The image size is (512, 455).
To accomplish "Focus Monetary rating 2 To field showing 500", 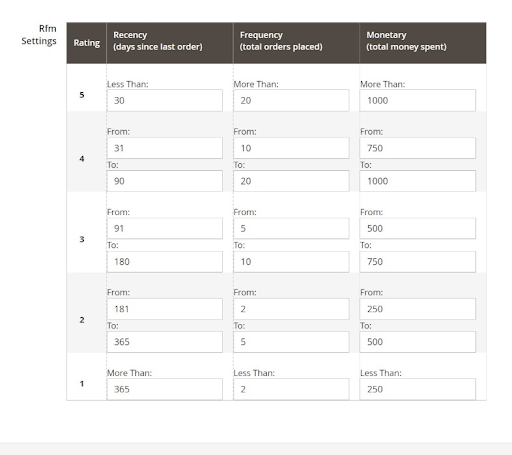I will click(x=418, y=342).
